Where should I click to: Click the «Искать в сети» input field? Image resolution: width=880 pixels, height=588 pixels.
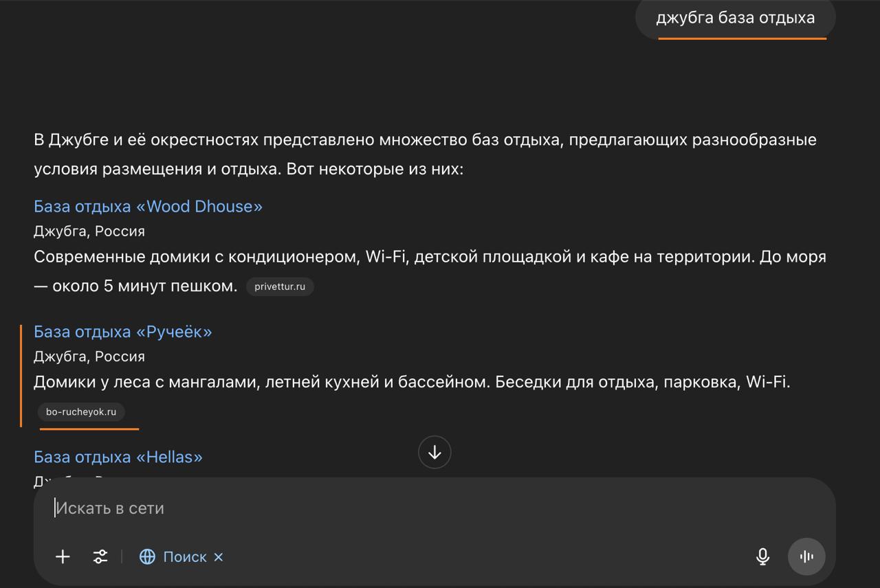click(275, 508)
